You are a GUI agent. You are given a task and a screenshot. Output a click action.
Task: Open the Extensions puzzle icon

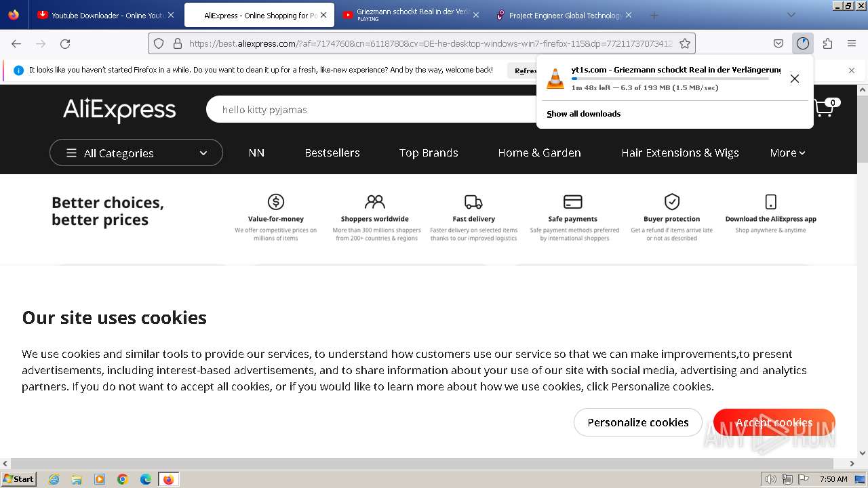827,43
